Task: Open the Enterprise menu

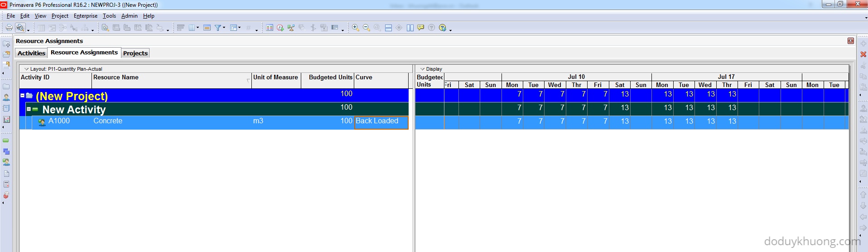Action: [85, 16]
